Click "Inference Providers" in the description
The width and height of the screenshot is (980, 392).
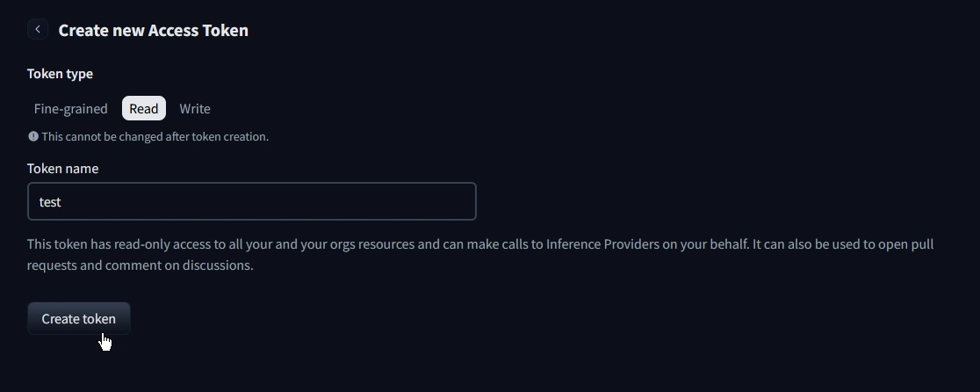(x=603, y=243)
